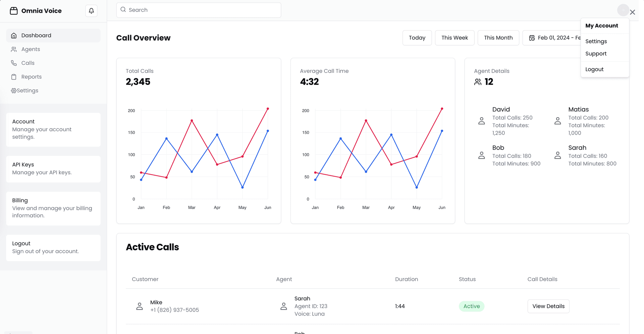The image size is (644, 334).
Task: Go to Agents page
Action: point(53,49)
